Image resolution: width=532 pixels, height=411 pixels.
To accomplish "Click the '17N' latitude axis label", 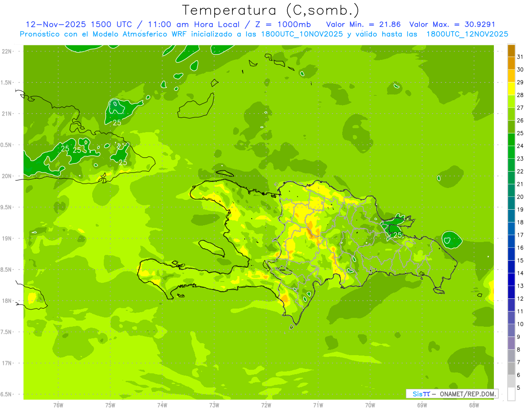I will click(x=8, y=363).
